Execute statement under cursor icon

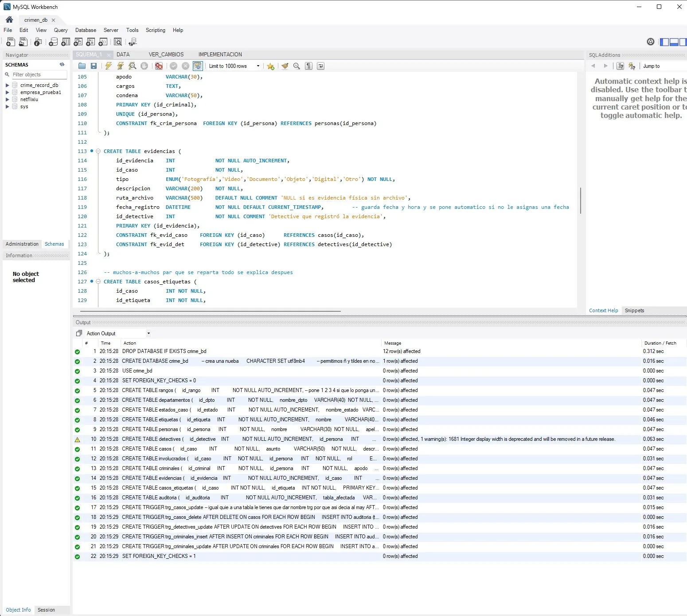[121, 66]
